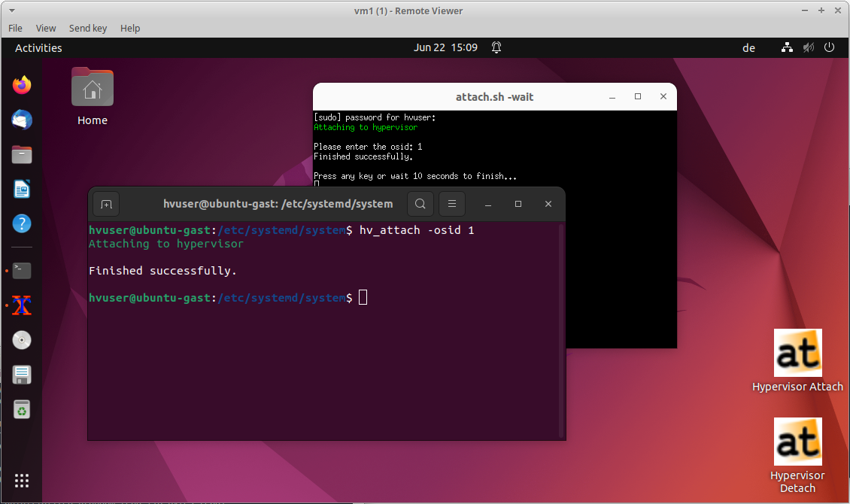Show the applications grid
The width and height of the screenshot is (850, 504).
22,481
